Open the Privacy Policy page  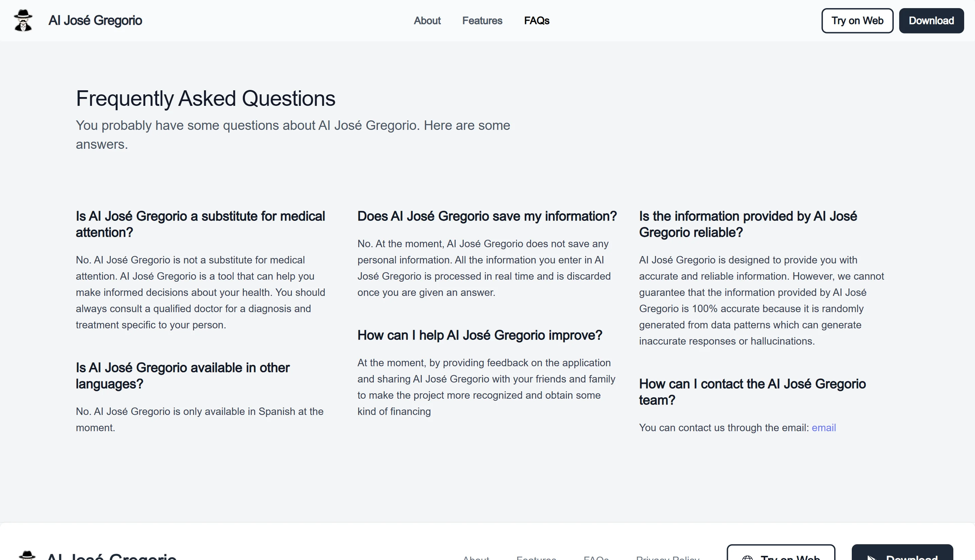point(668,558)
